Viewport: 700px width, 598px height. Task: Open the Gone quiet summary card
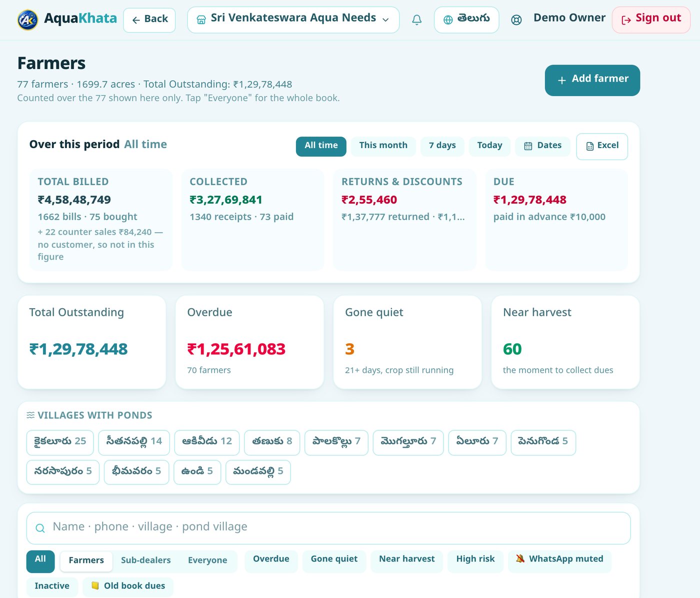(407, 342)
